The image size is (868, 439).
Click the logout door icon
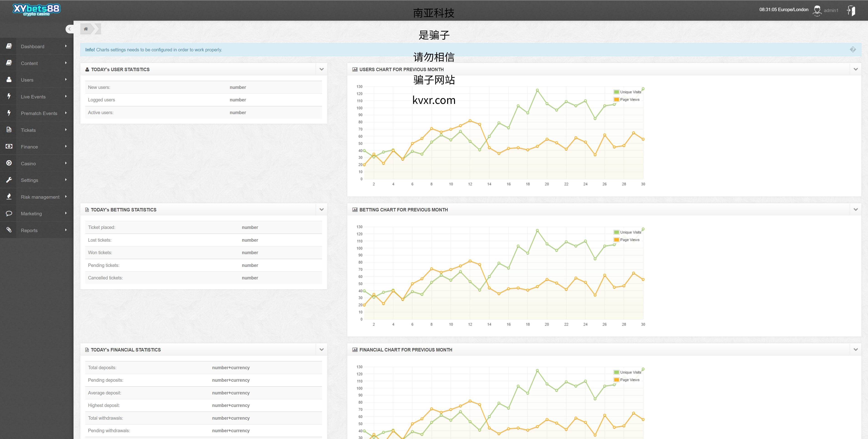(x=851, y=10)
